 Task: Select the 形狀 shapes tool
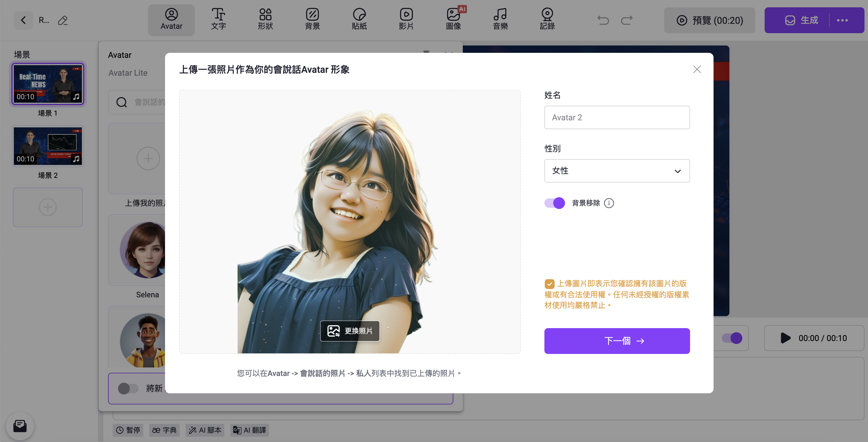265,20
